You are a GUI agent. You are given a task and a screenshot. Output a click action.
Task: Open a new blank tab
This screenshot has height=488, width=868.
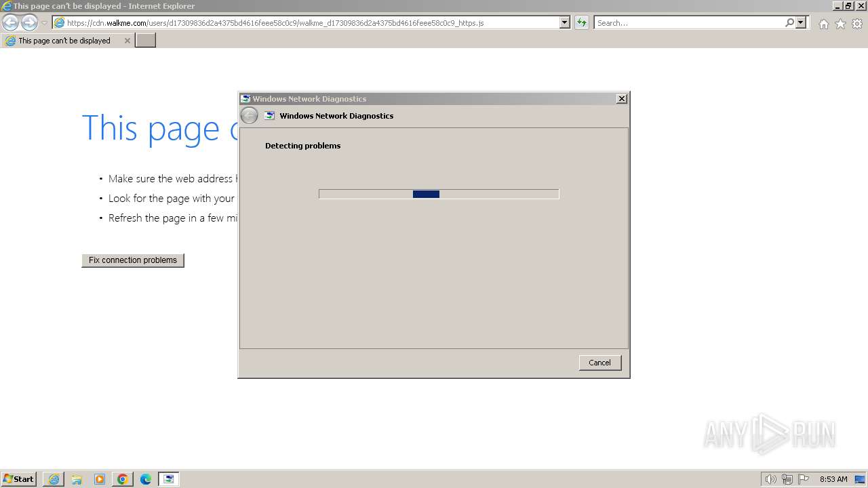(146, 41)
